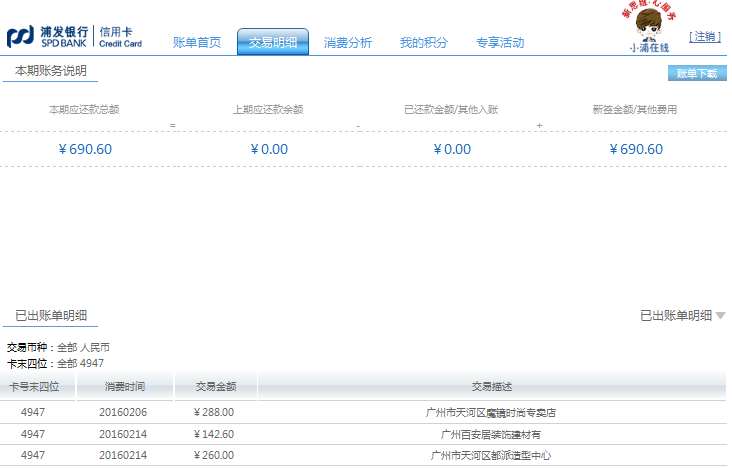Image resolution: width=732 pixels, height=468 pixels.
Task: Sort by 交易金额 column header
Action: 215,386
